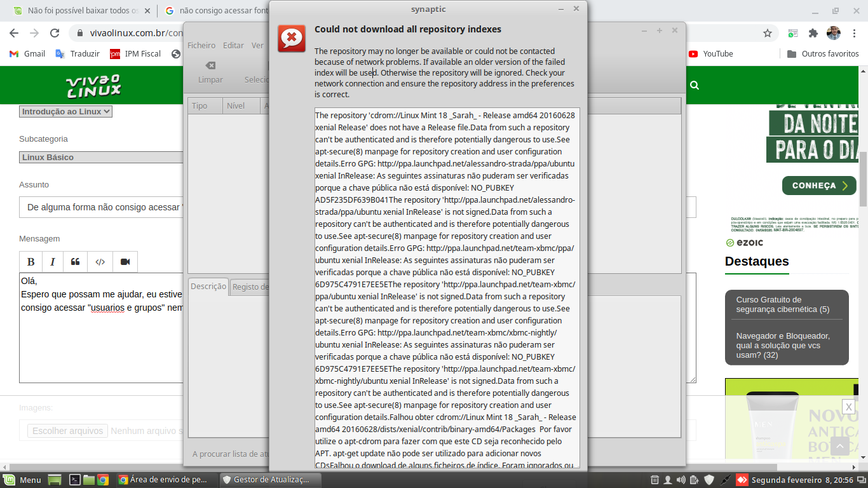Open 'Outros favoritos' bookmarks folder
The image size is (868, 488).
823,54
